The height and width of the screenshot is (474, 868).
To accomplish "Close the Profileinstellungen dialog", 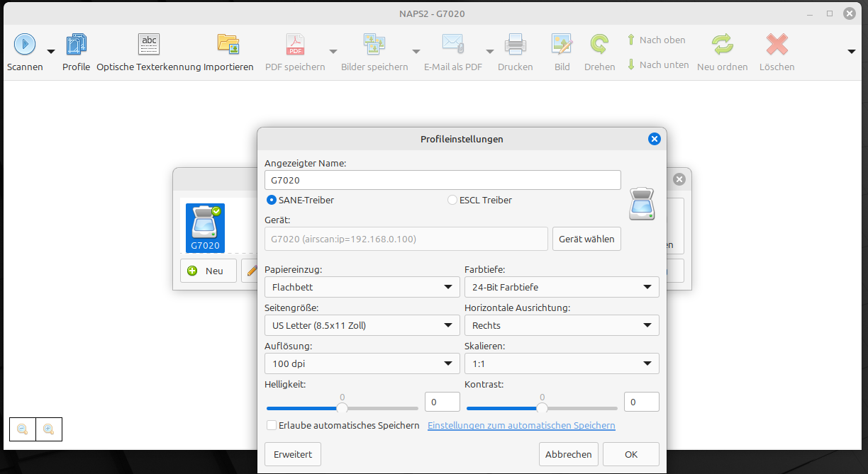I will [x=655, y=139].
